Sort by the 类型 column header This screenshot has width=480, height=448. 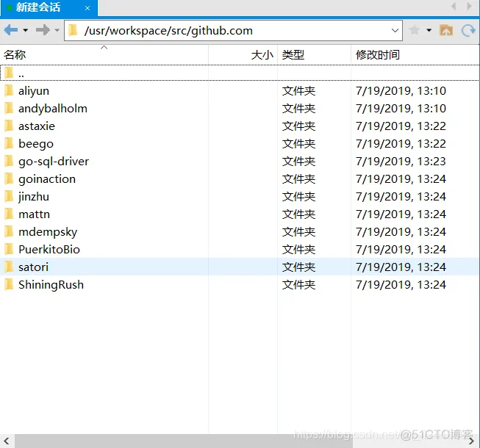314,55
